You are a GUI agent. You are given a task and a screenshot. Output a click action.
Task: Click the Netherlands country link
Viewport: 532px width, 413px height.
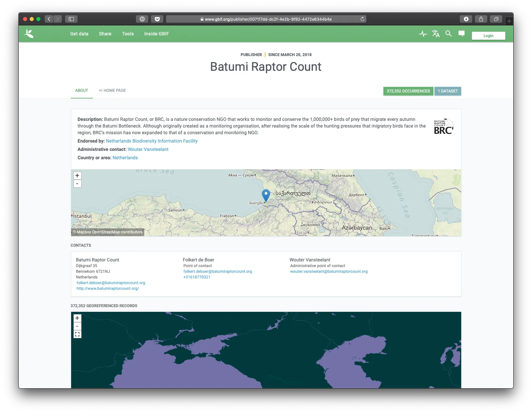click(x=125, y=158)
